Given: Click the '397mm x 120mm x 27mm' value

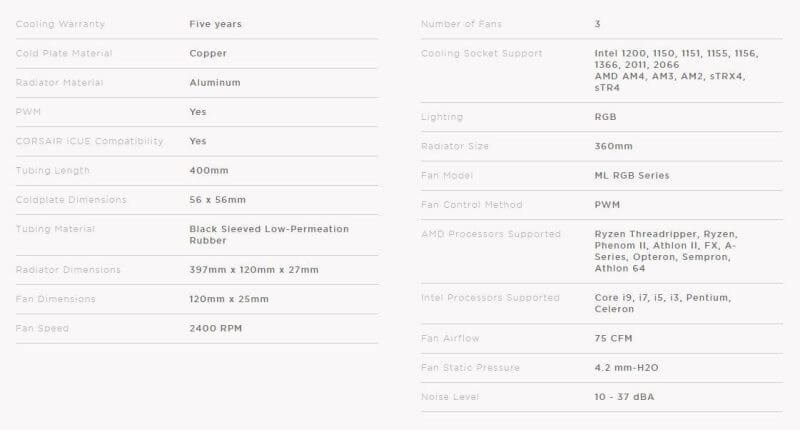Looking at the screenshot, I should (x=256, y=269).
